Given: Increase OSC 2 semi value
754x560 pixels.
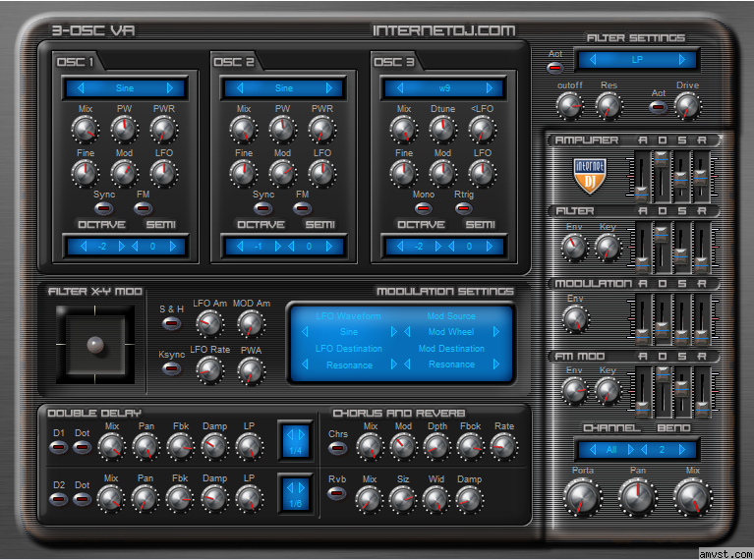Looking at the screenshot, I should click(329, 247).
